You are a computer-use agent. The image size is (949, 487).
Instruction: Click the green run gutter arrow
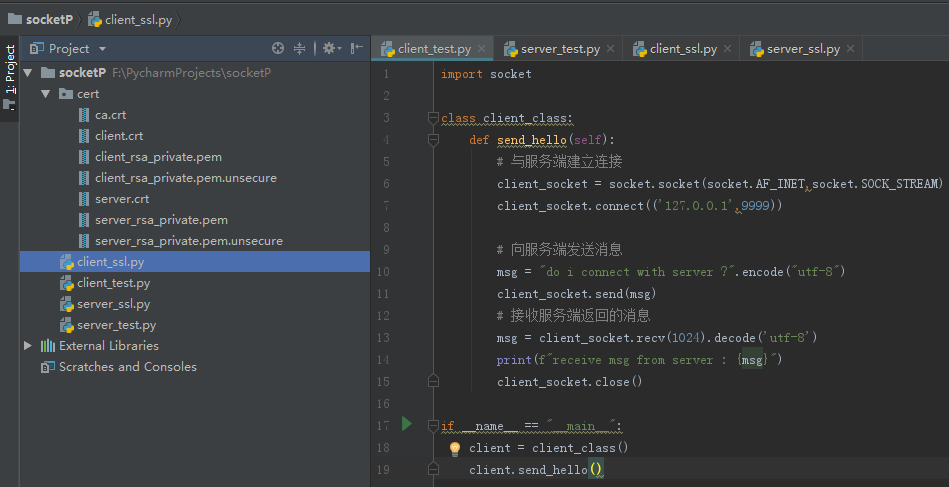[x=406, y=424]
